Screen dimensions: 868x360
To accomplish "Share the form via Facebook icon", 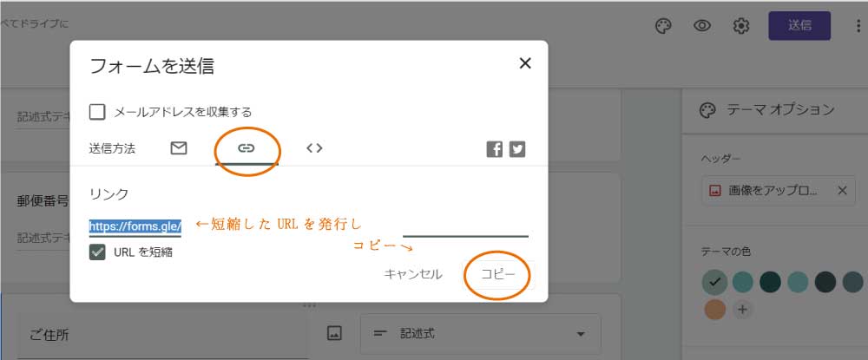I will [495, 149].
